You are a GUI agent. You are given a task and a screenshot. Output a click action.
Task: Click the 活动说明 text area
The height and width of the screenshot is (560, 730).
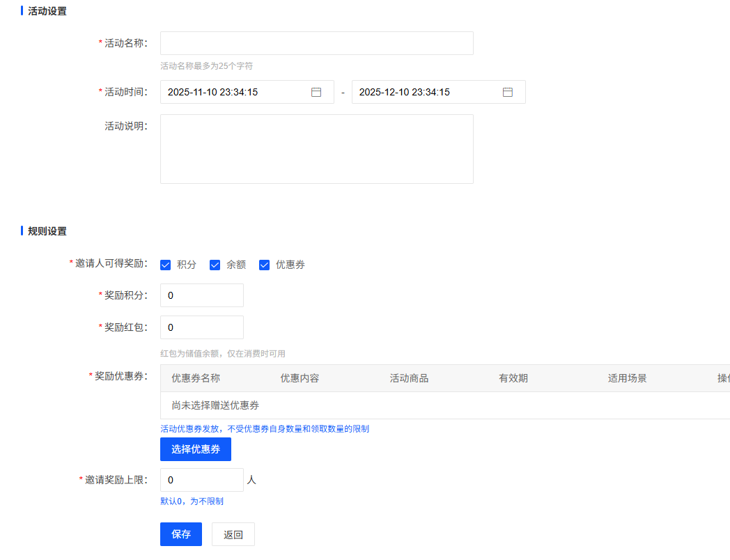point(316,149)
